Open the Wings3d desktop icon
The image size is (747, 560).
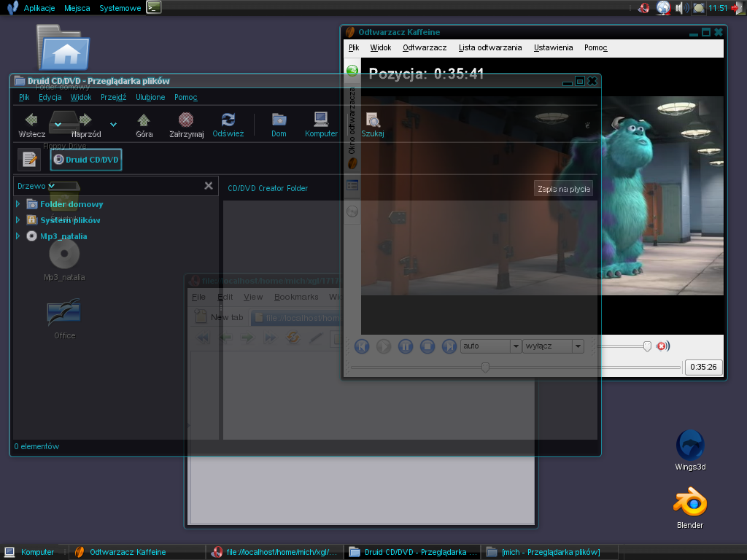pos(690,451)
